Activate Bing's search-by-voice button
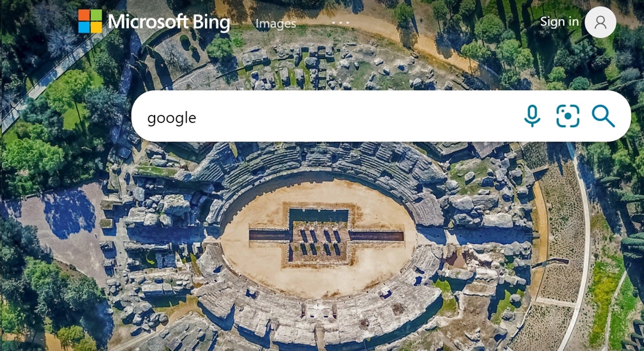644x351 pixels. pos(532,116)
